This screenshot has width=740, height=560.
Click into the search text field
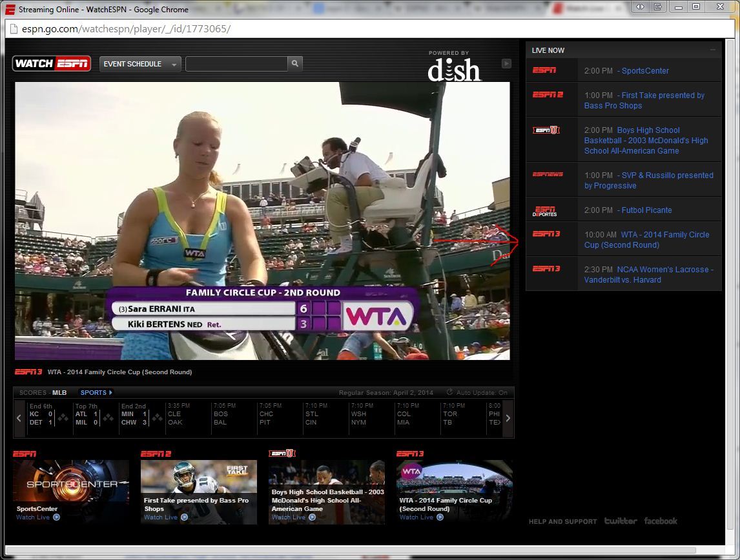pyautogui.click(x=236, y=64)
